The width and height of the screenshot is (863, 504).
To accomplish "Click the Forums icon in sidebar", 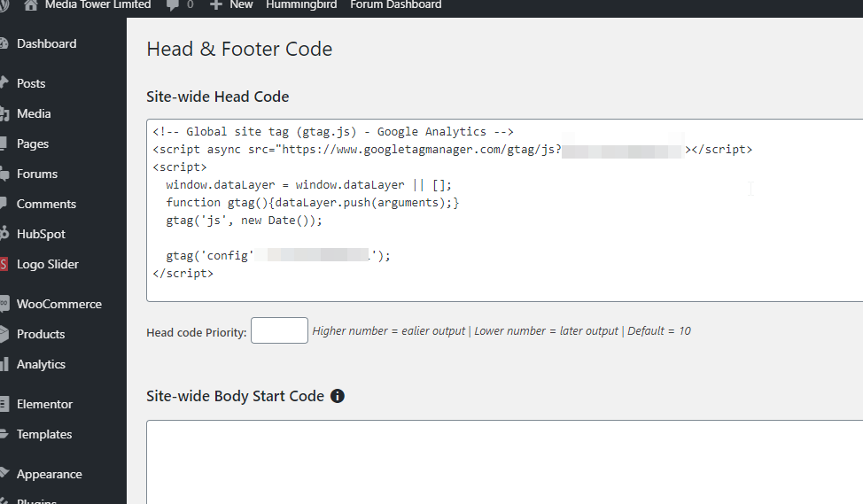I will pyautogui.click(x=4, y=174).
